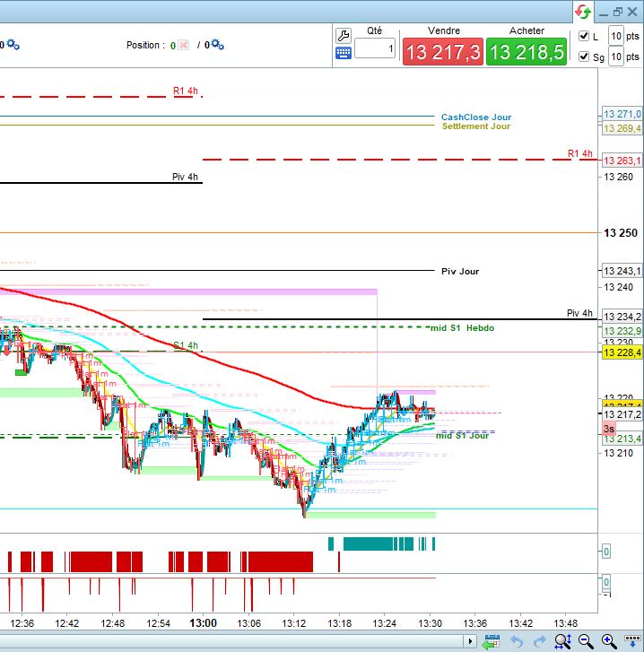This screenshot has height=652, width=644.
Task: Click the pink 3s countdown label
Action: coord(609,429)
